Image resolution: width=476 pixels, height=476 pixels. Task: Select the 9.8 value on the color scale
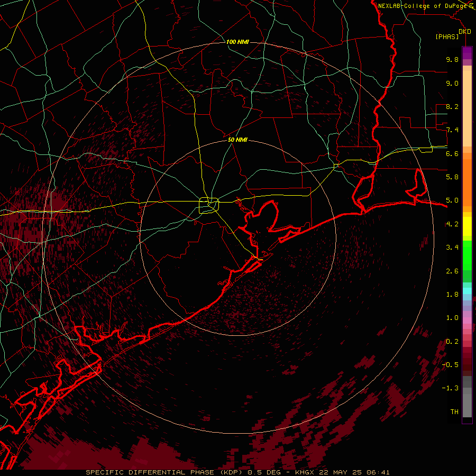(452, 59)
